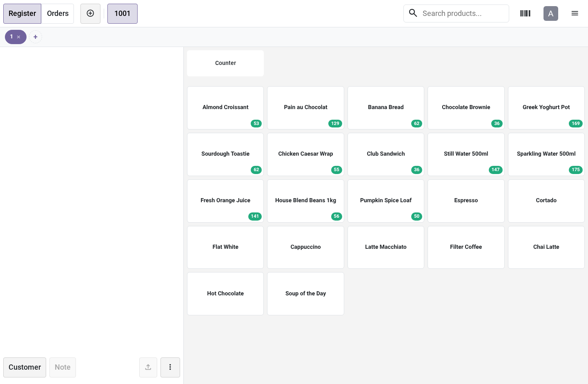588x384 pixels.
Task: Click the upload/share icon button
Action: tap(148, 367)
